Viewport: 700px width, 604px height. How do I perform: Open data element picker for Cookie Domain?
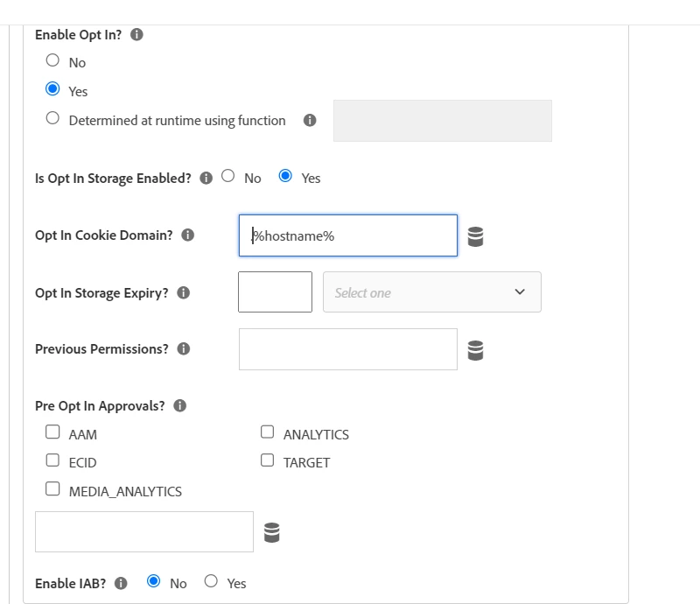(x=475, y=236)
